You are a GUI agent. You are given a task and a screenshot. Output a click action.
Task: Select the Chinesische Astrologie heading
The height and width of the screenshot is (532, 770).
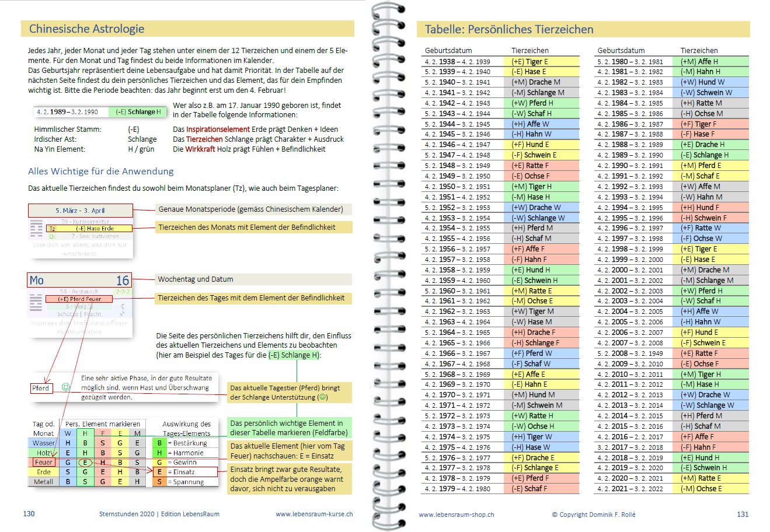pos(86,29)
